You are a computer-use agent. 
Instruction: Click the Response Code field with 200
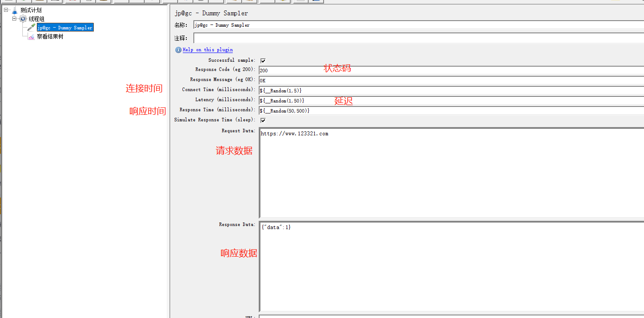pyautogui.click(x=451, y=70)
